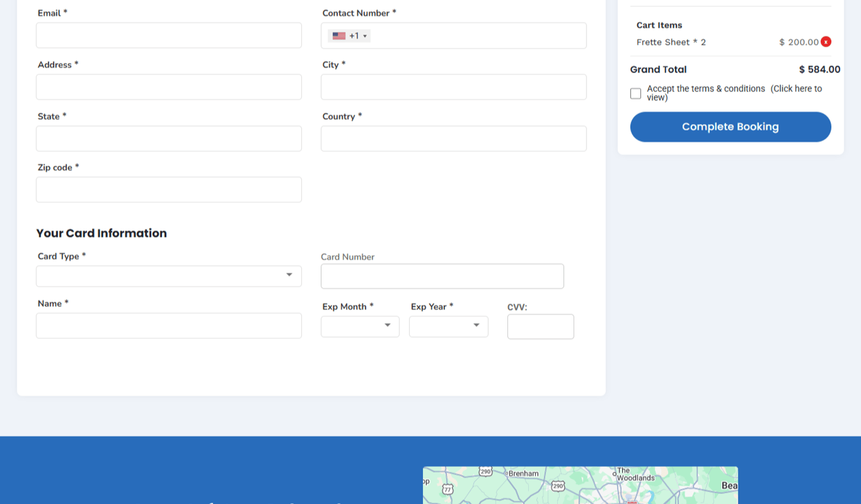
Task: Accept the terms & conditions checkbox
Action: pyautogui.click(x=636, y=94)
